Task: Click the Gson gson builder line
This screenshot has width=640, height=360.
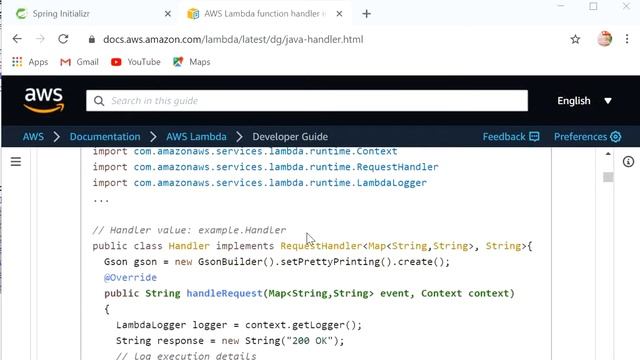Action: (x=277, y=262)
